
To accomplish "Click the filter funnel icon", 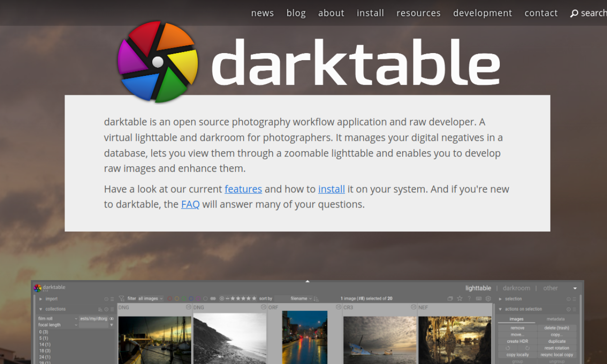I will [121, 298].
